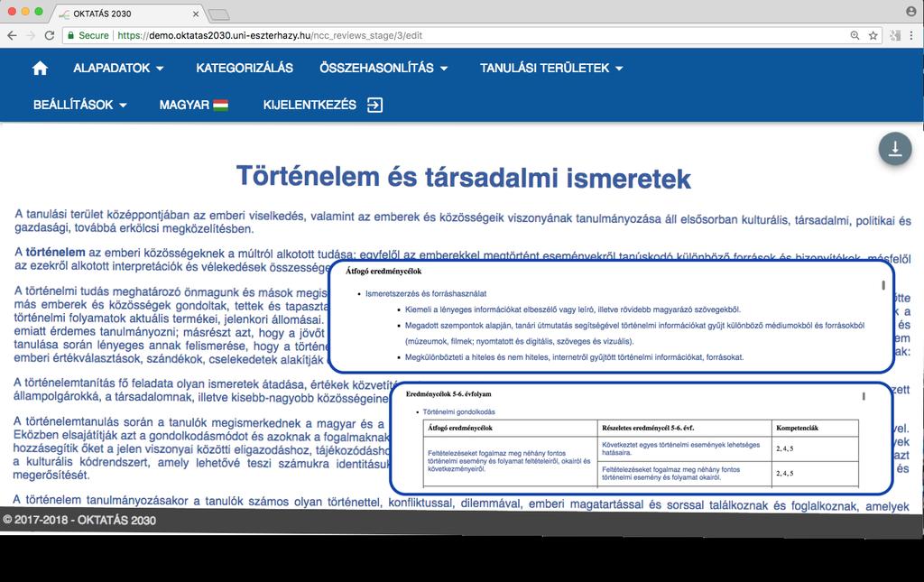Expand the BEÁLLÍTÁSOK dropdown menu
The height and width of the screenshot is (582, 924).
80,105
